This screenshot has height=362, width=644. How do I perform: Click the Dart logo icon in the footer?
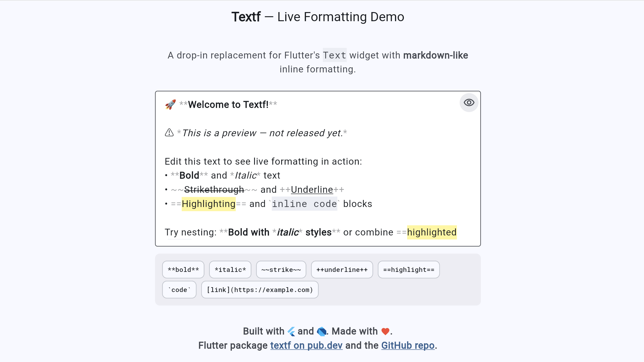(321, 331)
